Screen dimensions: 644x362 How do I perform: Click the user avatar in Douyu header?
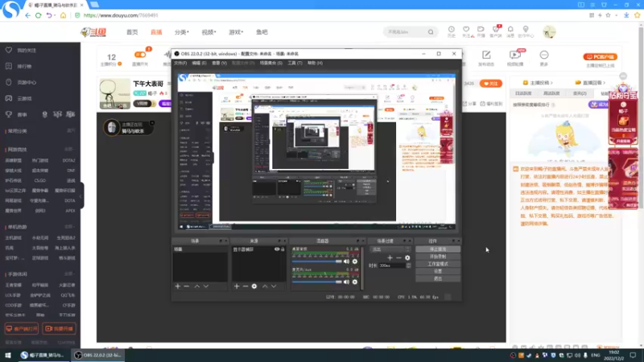[x=549, y=32]
